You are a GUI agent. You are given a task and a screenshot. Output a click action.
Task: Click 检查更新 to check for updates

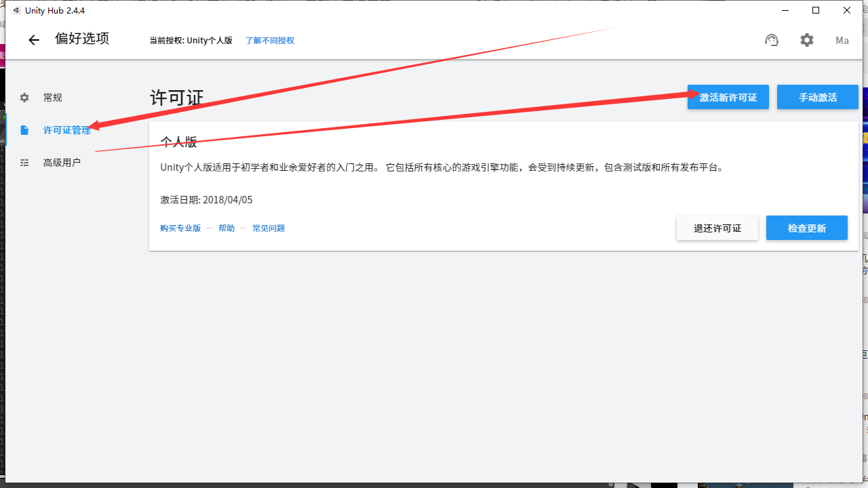(x=806, y=228)
